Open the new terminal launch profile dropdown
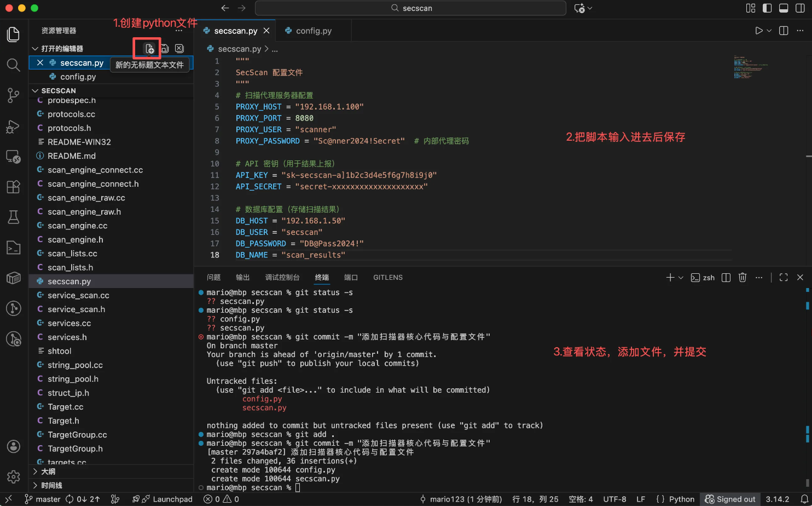This screenshot has width=812, height=506. (681, 278)
